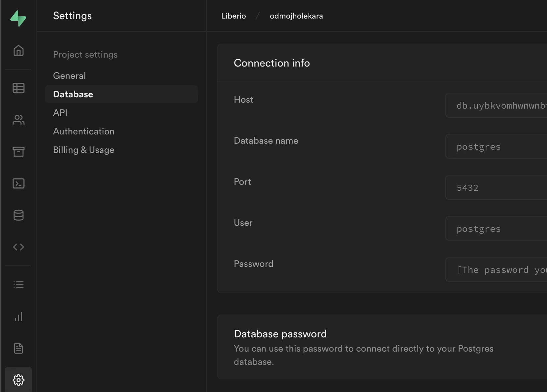The height and width of the screenshot is (392, 547).
Task: Open the Storage archive box icon
Action: 19,151
